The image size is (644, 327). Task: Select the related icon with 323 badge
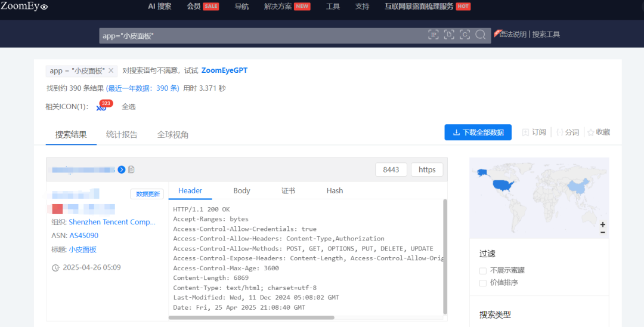(x=101, y=107)
